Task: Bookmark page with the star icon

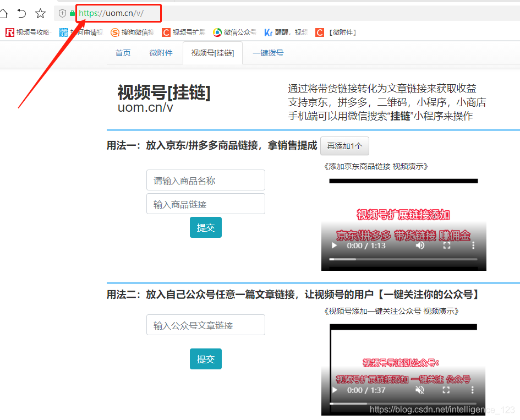Action: click(x=41, y=13)
